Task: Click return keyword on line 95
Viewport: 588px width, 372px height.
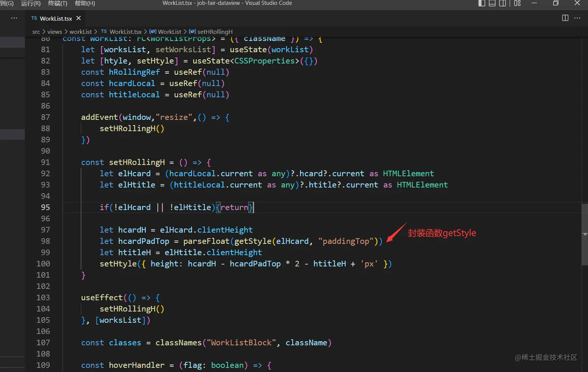Action: point(234,207)
